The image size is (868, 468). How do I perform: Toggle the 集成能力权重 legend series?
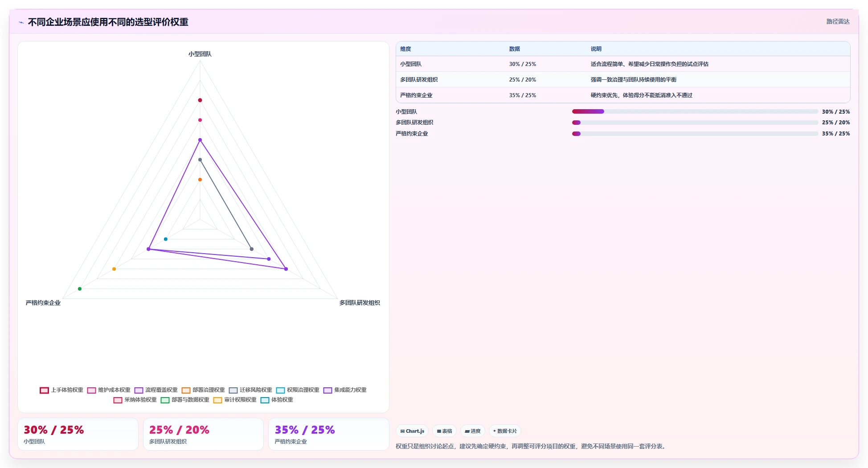(x=345, y=390)
